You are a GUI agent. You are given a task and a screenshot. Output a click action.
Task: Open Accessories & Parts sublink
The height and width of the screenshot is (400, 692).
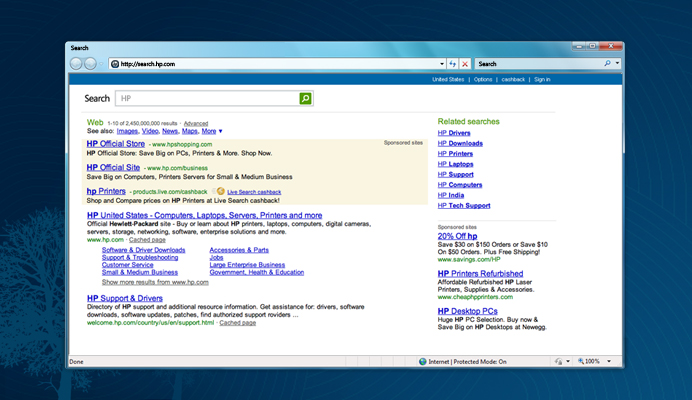click(239, 250)
